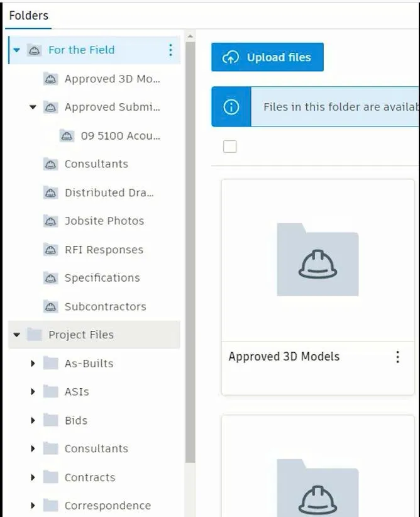This screenshot has height=517, width=420.
Task: Click the Contracts folder icon
Action: (x=50, y=477)
